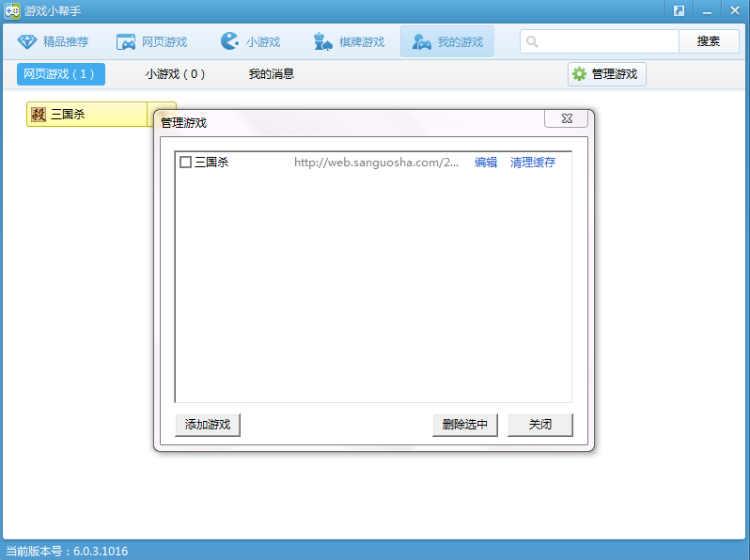Click the 编辑 link for 三国杀
The width and height of the screenshot is (750, 560).
[x=486, y=163]
